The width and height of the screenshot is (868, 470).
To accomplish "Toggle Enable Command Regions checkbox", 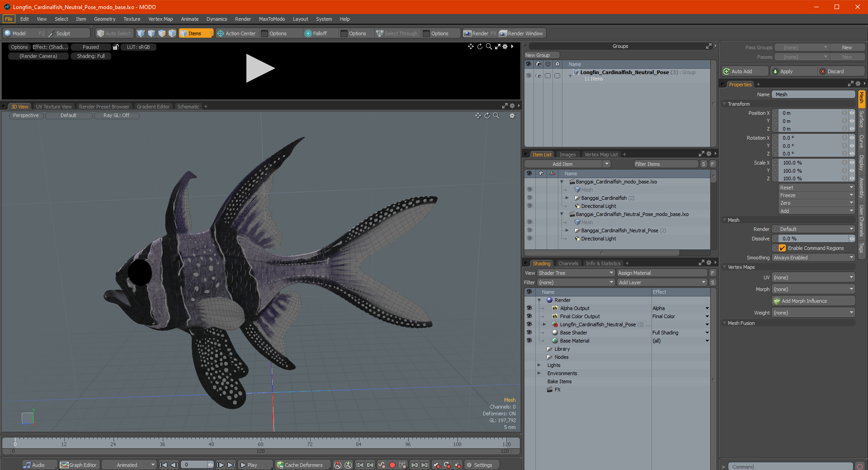I will (782, 248).
